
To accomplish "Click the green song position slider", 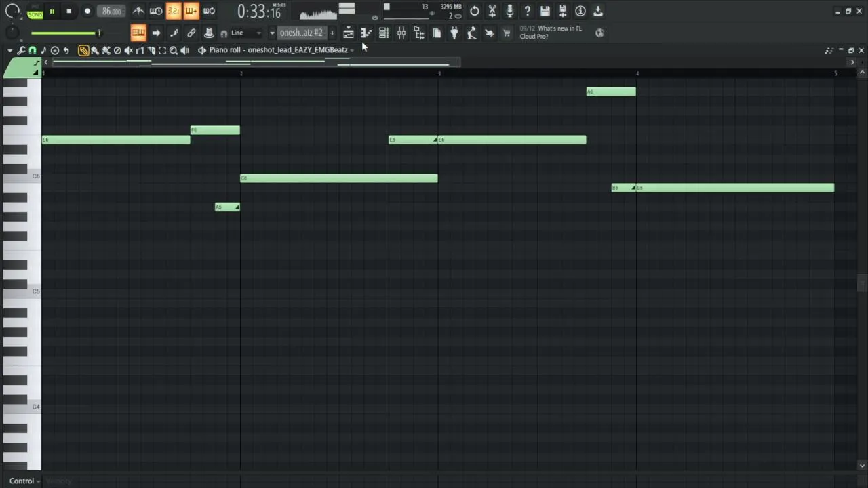I will 65,33.
